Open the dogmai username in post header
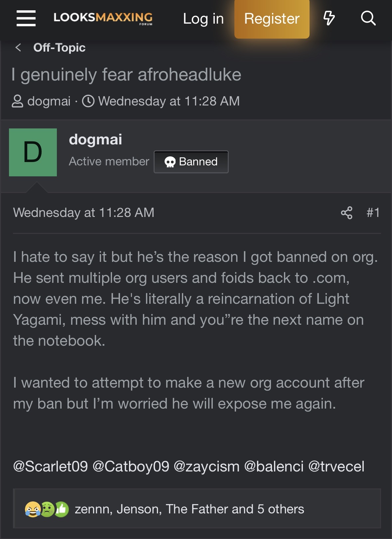 pyautogui.click(x=95, y=139)
